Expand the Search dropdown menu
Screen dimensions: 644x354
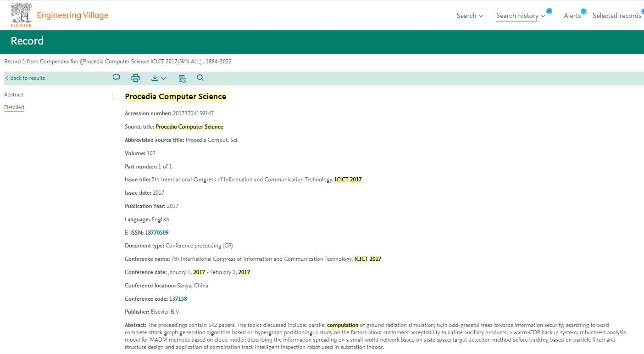tap(470, 16)
